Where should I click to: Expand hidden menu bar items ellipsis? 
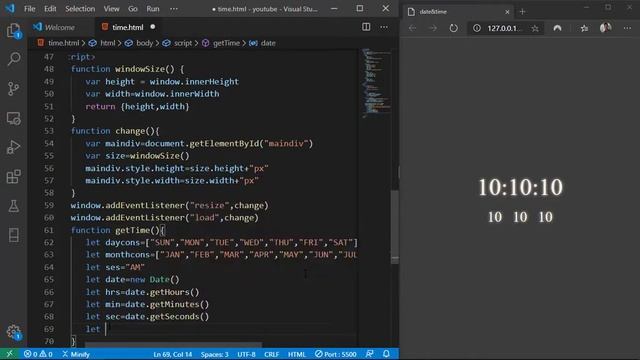[x=174, y=9]
